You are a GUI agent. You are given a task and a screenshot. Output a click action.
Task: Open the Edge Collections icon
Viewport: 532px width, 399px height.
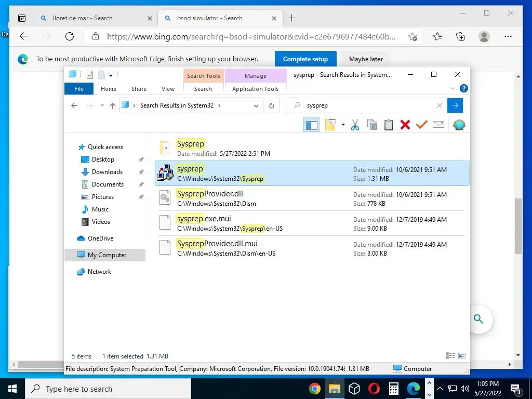(460, 36)
